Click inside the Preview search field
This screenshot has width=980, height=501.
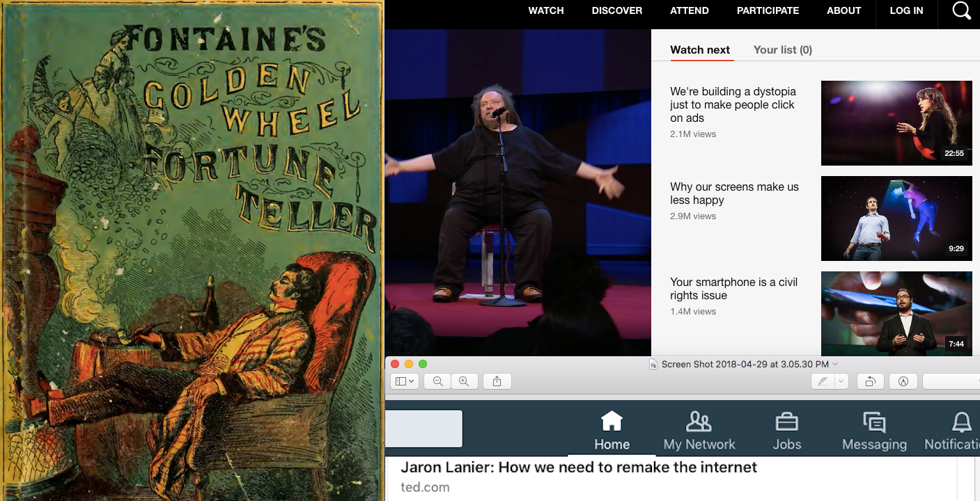tap(951, 381)
